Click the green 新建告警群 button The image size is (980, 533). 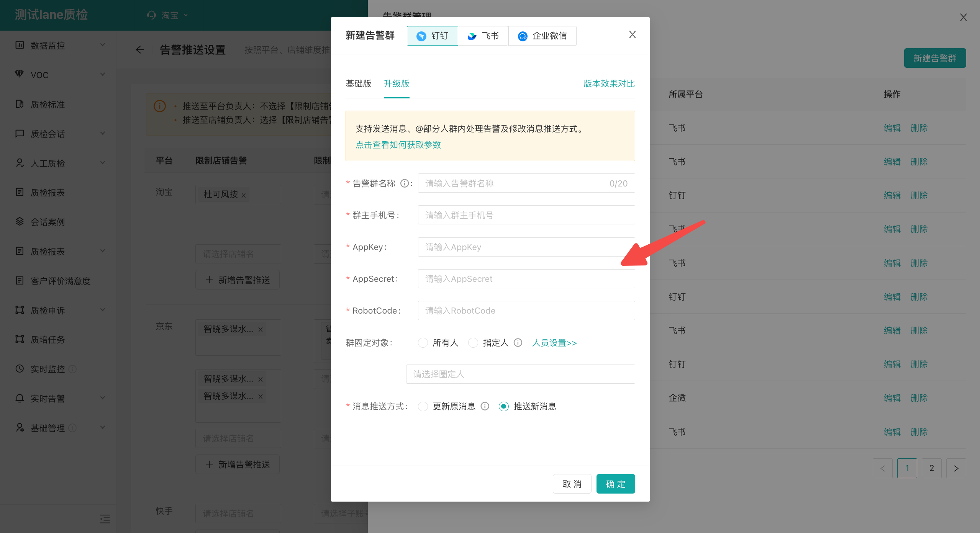click(935, 58)
